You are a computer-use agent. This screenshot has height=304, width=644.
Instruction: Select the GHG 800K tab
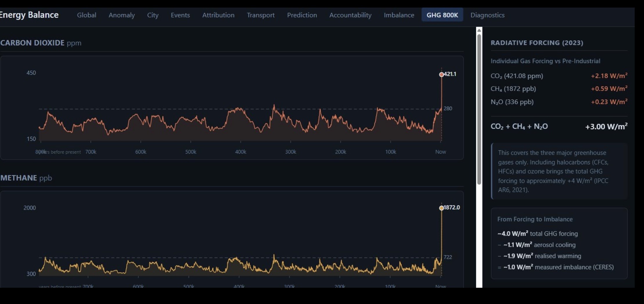[x=442, y=15]
